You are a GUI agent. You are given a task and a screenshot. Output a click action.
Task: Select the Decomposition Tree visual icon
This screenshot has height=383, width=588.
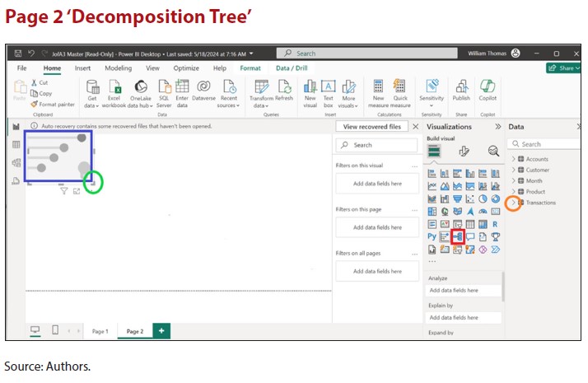[x=458, y=236]
